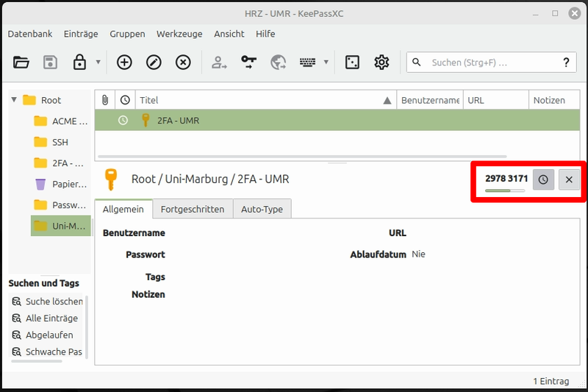Screen dimensions: 588x392
Task: Open database with the folder toolbar icon
Action: click(x=21, y=63)
